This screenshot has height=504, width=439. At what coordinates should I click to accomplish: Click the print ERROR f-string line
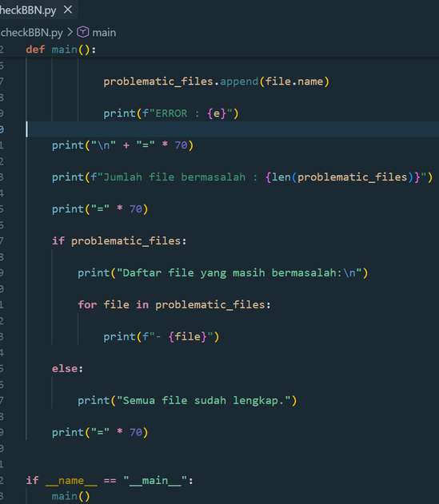171,113
